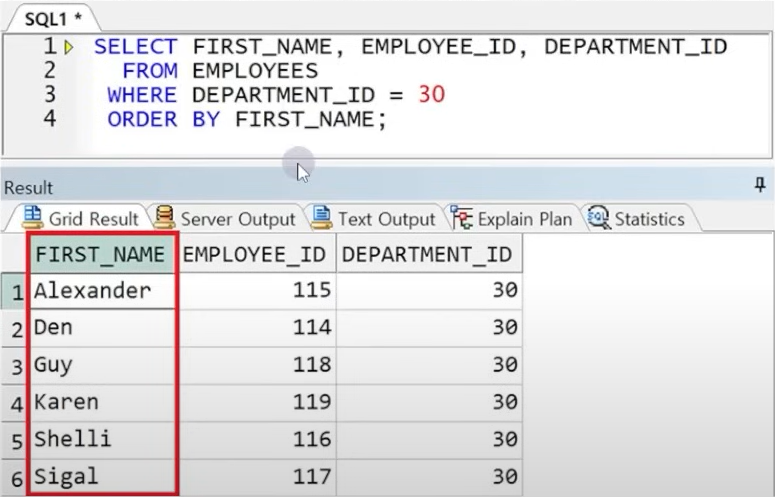Click the SELECT keyword in editor
Image resolution: width=775 pixels, height=497 pixels.
tap(135, 47)
